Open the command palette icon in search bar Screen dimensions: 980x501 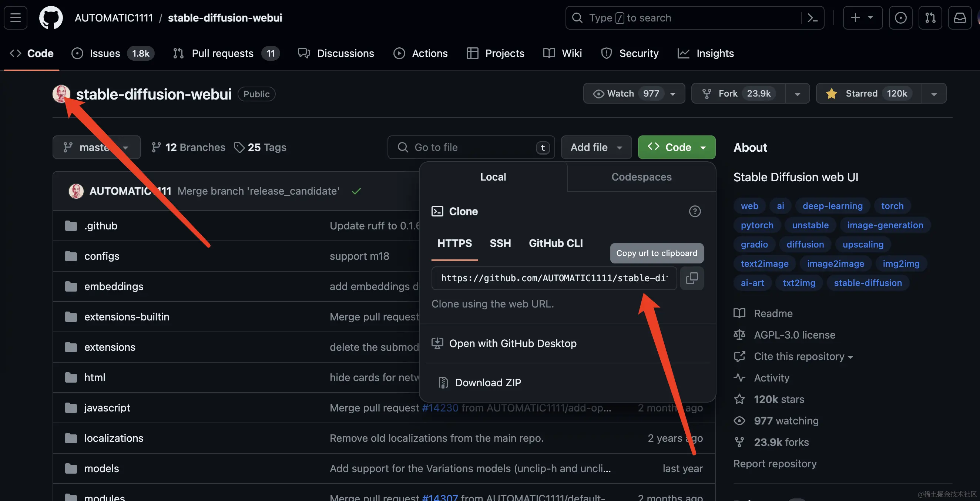coord(812,18)
